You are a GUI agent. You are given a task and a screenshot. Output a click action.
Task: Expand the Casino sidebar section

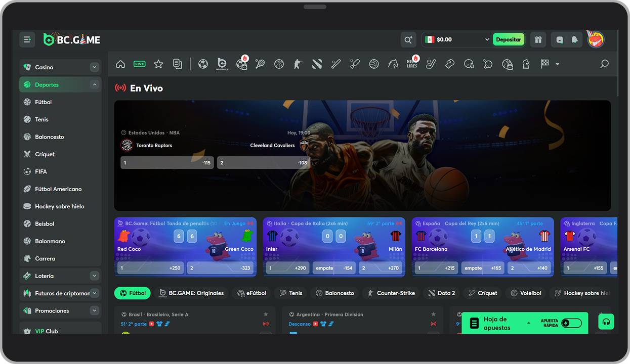pos(94,67)
